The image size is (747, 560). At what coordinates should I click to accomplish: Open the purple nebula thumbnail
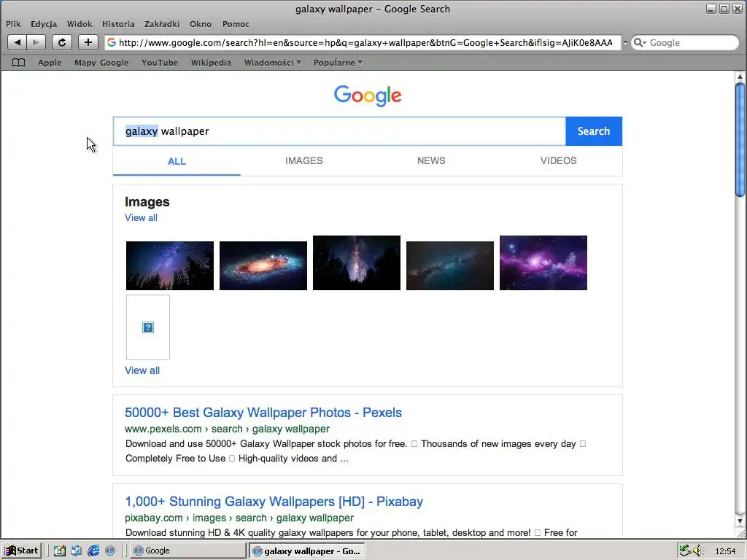(543, 262)
